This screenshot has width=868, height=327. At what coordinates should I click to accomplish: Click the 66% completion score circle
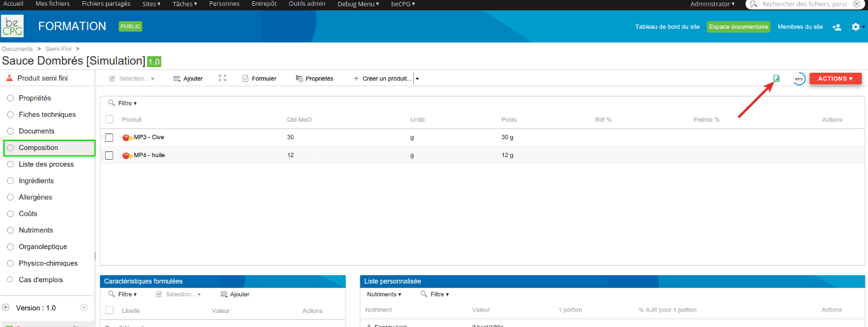[x=798, y=79]
